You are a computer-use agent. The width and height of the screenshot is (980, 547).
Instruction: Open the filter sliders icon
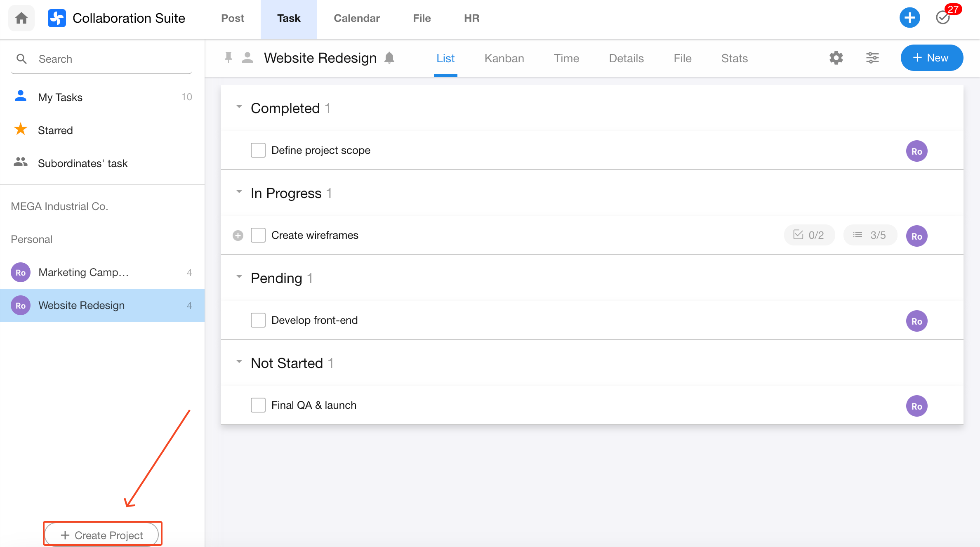[x=872, y=58]
